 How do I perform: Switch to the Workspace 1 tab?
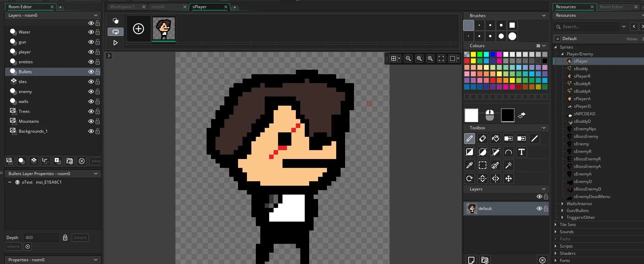click(122, 7)
